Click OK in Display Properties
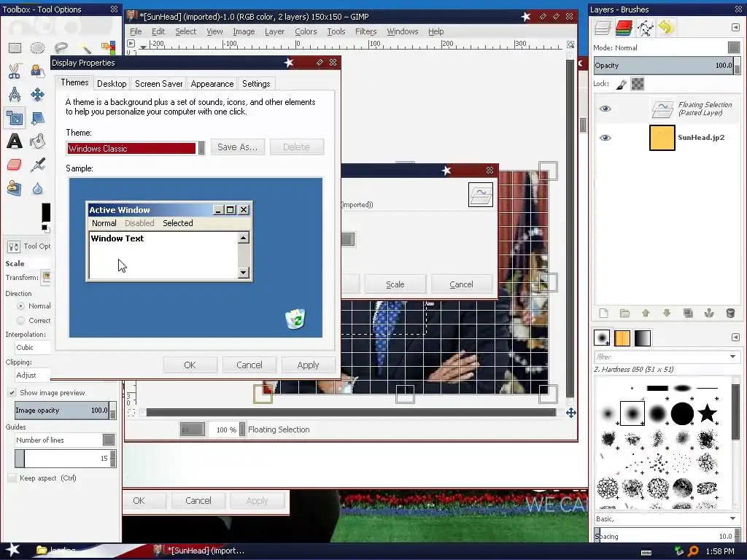The height and width of the screenshot is (560, 747). tap(190, 365)
